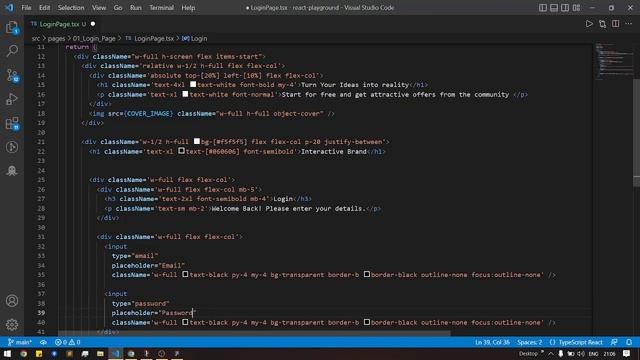Click the unsaved dot on LoginPage.tsx tab
Image resolution: width=640 pixels, height=360 pixels.
[x=93, y=24]
